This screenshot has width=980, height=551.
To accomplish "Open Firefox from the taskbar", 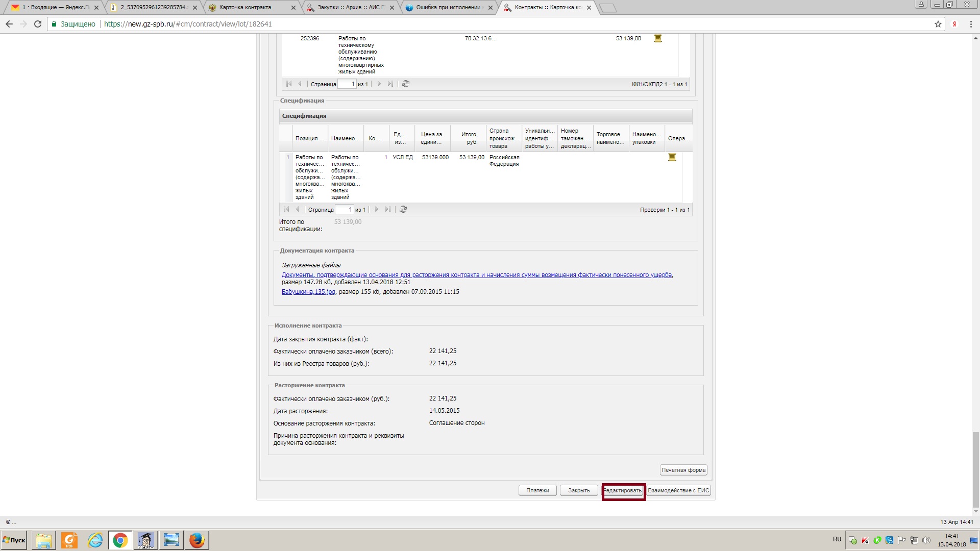I will 197,540.
